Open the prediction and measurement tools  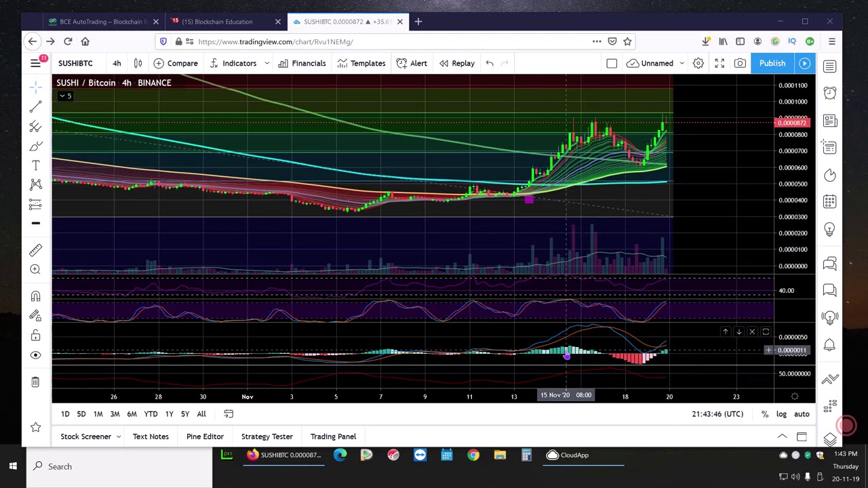35,204
